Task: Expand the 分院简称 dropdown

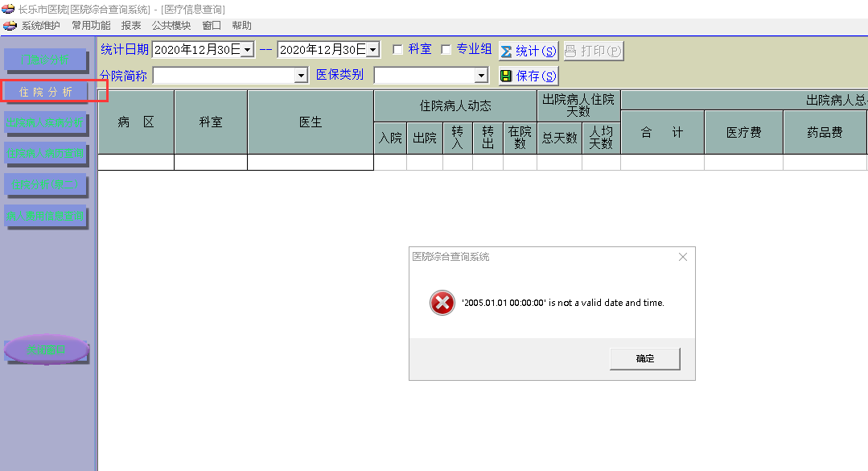Action: click(301, 76)
